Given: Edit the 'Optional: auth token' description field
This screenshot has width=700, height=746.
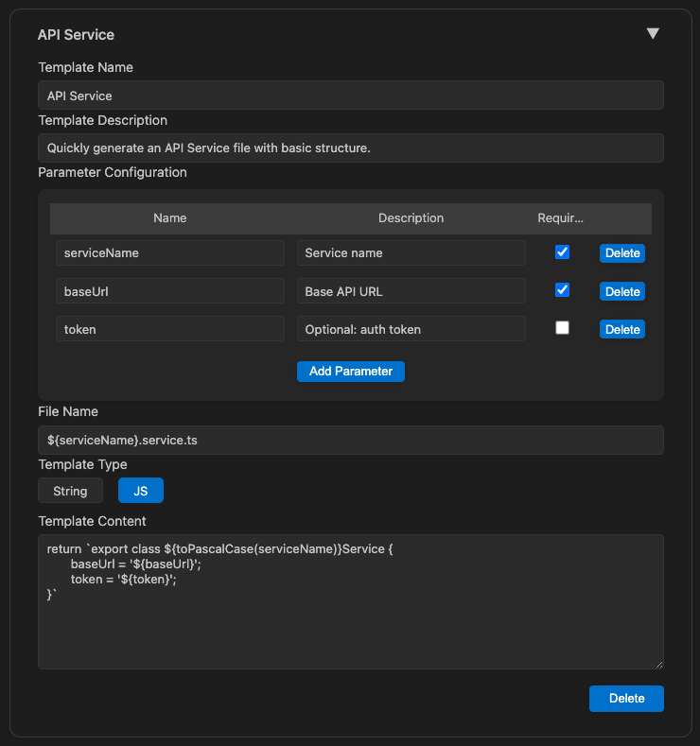Looking at the screenshot, I should 411,329.
